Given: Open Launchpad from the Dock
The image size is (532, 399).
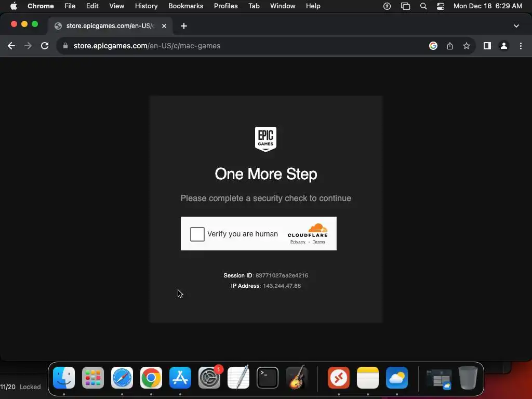Looking at the screenshot, I should tap(93, 378).
